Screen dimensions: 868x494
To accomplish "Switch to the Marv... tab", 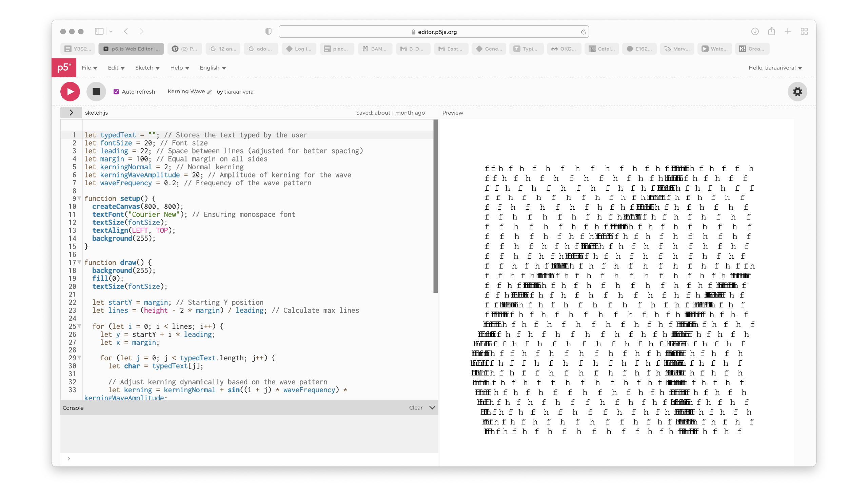I will click(677, 49).
